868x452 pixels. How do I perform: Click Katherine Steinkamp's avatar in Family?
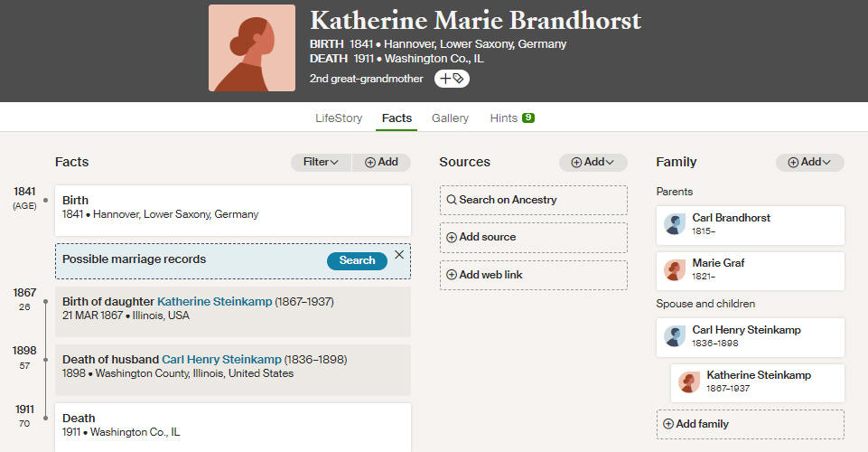tap(688, 381)
